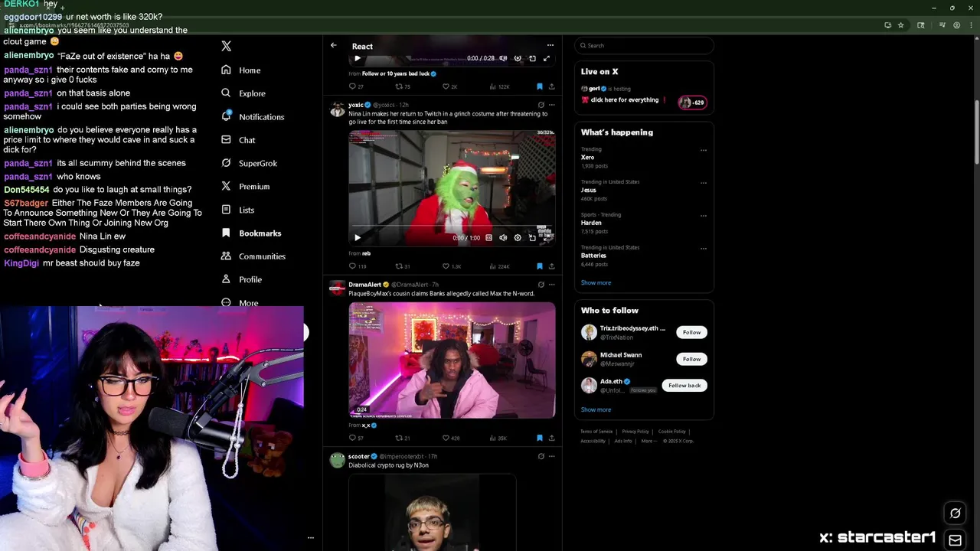
Task: Click the X search field
Action: (x=644, y=45)
